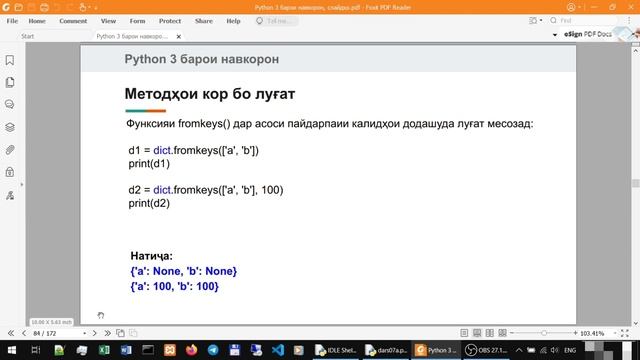This screenshot has width=640, height=360.
Task: Expand the left navigation panel arrow
Action: click(22, 184)
